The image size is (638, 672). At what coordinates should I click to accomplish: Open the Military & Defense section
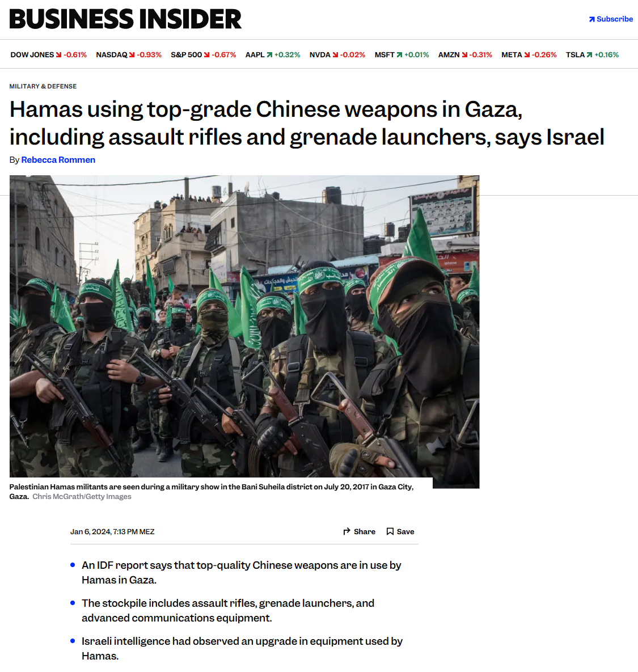pyautogui.click(x=43, y=86)
